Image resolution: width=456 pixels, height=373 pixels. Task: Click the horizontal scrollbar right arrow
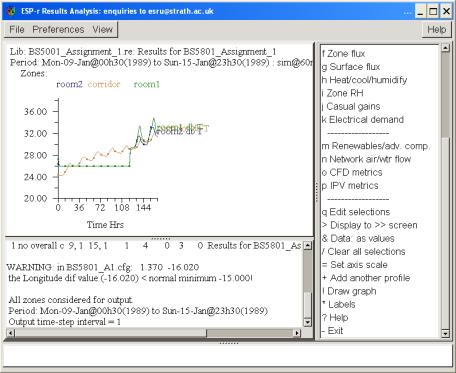(297, 333)
